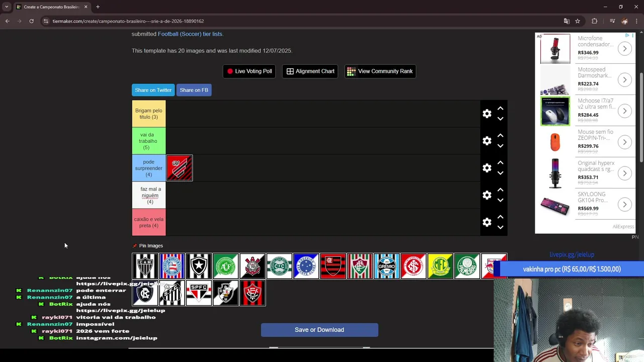Screen dimensions: 644x362
Task: Open settings gear for vai da trabalho row
Action: pos(487,141)
